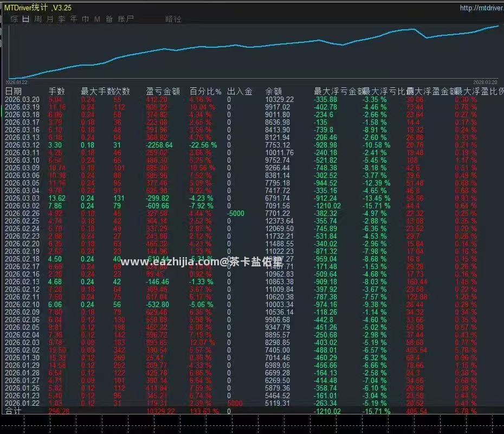Select the 2026.03.03 date cell
504x434 pixels.
(x=22, y=198)
